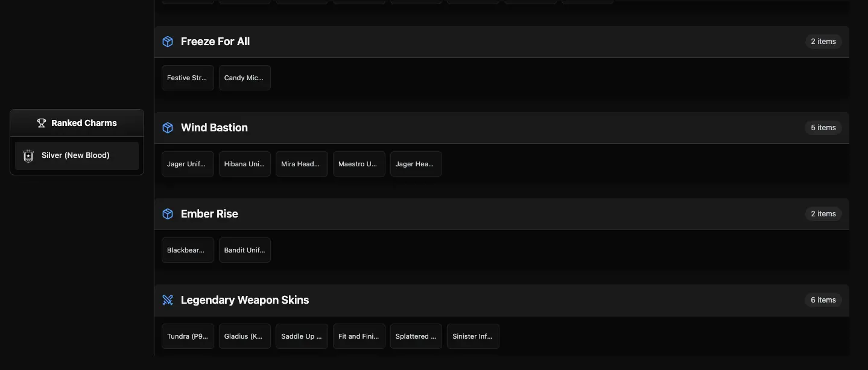868x370 pixels.
Task: Open the Candy Mic... item chip
Action: [x=245, y=78]
